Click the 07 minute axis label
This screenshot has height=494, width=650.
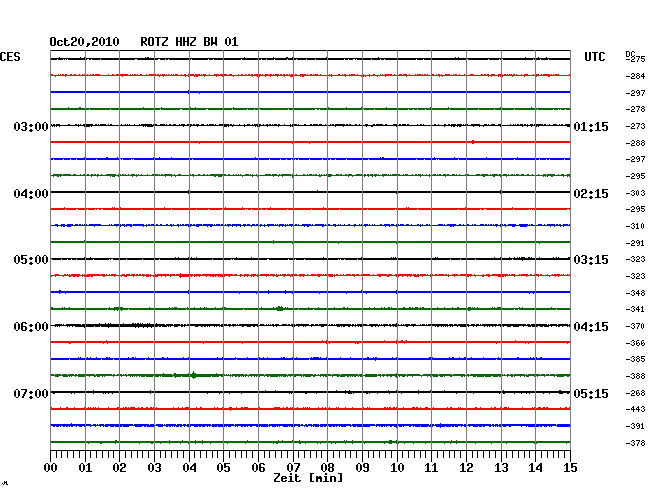click(x=293, y=468)
